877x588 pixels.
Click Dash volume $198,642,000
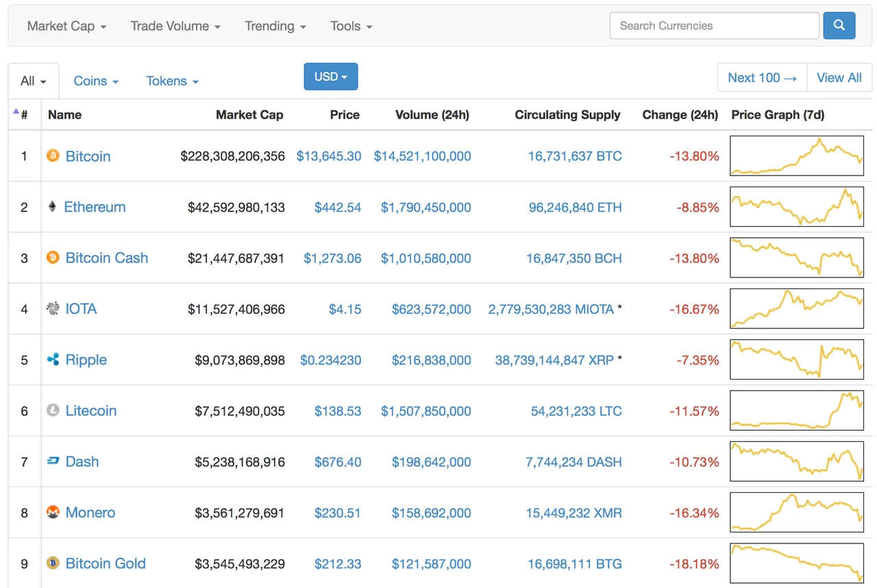coord(432,462)
